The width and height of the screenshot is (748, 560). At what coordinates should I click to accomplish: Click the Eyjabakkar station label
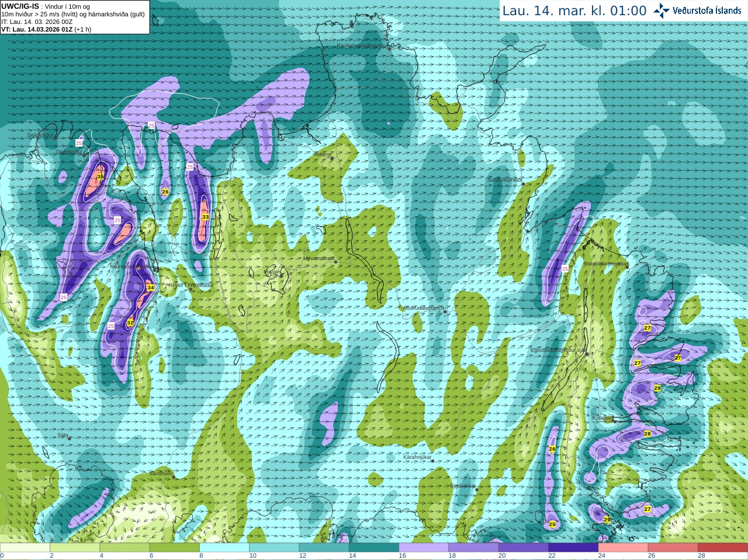click(x=463, y=486)
